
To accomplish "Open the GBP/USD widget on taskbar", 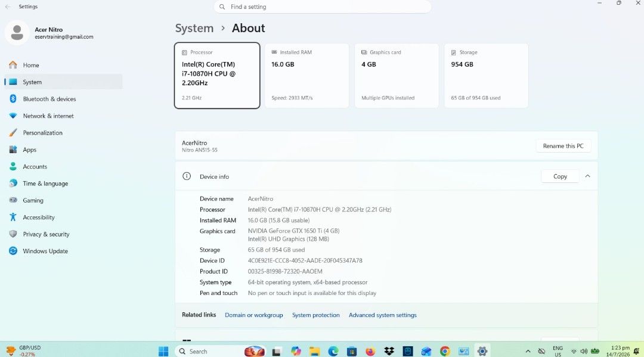I will pyautogui.click(x=23, y=351).
